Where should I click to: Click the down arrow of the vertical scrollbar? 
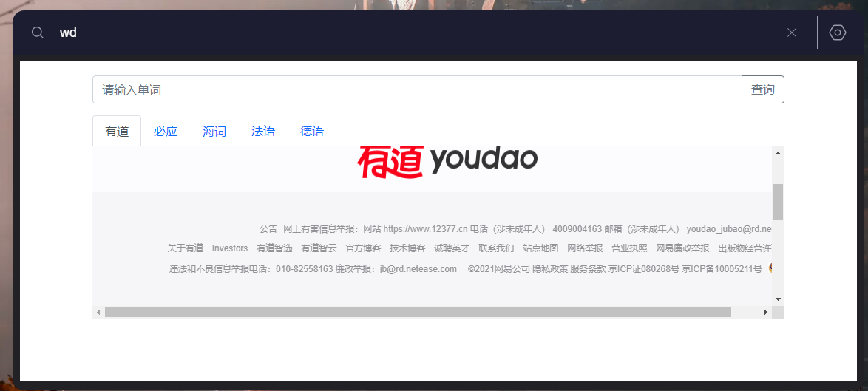pos(778,299)
